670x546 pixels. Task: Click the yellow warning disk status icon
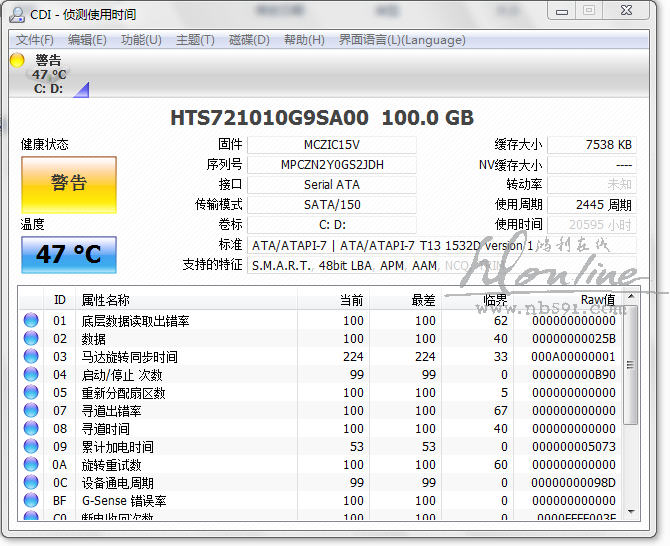coord(16,61)
